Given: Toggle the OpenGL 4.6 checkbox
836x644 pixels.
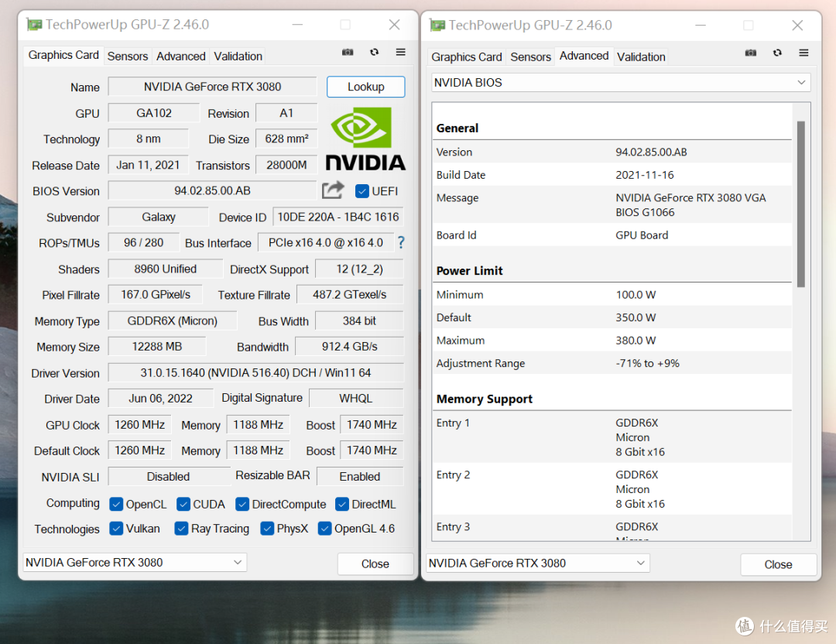Looking at the screenshot, I should point(324,529).
